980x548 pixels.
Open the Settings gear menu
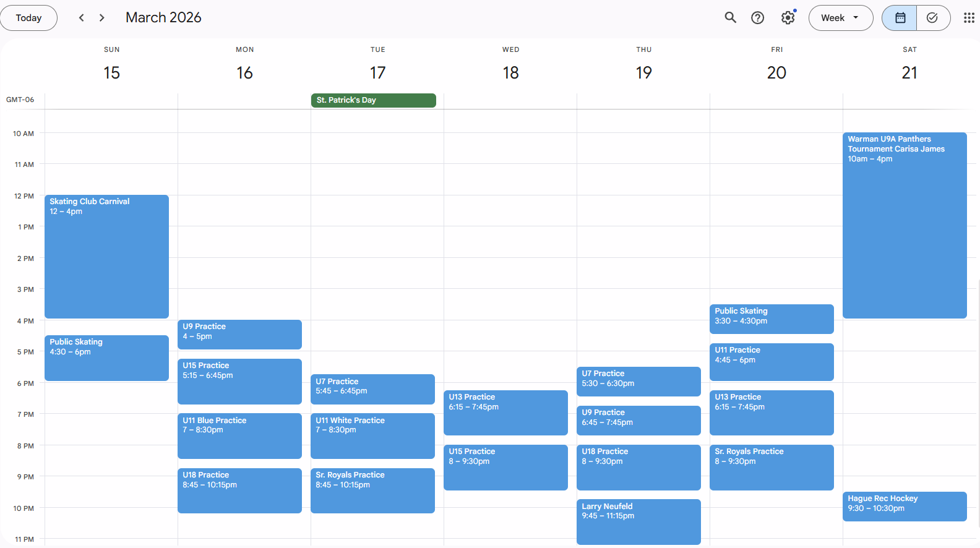(788, 18)
